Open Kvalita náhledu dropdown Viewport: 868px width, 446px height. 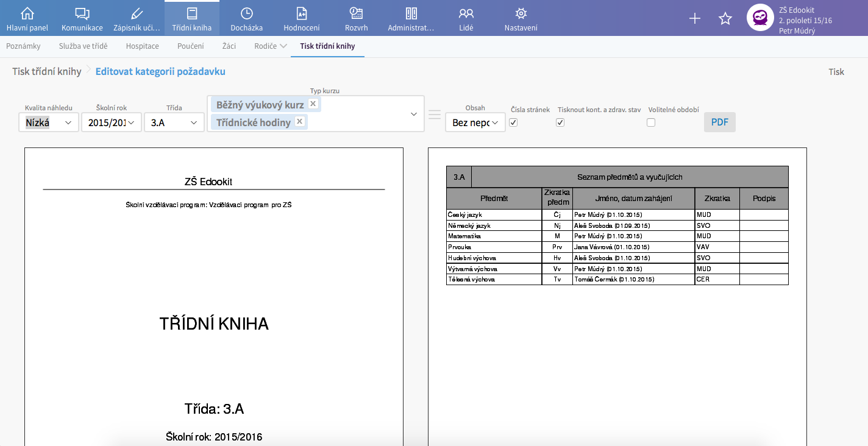[49, 122]
